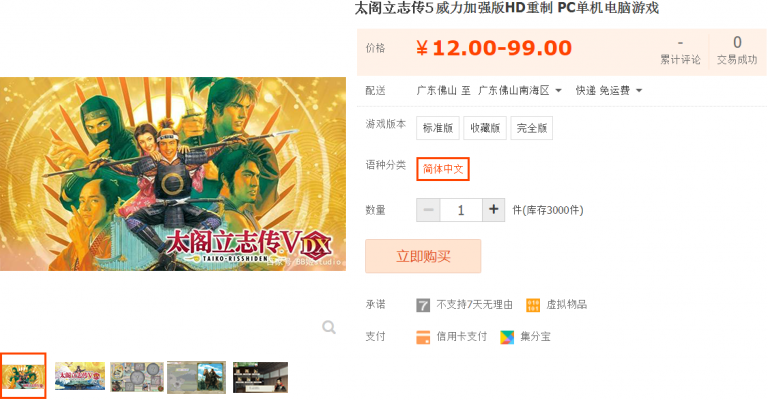
Task: Toggle the 简体中文 language option
Action: point(443,169)
